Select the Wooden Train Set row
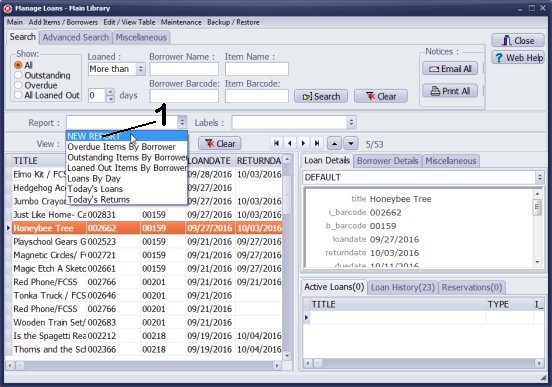 pyautogui.click(x=147, y=322)
